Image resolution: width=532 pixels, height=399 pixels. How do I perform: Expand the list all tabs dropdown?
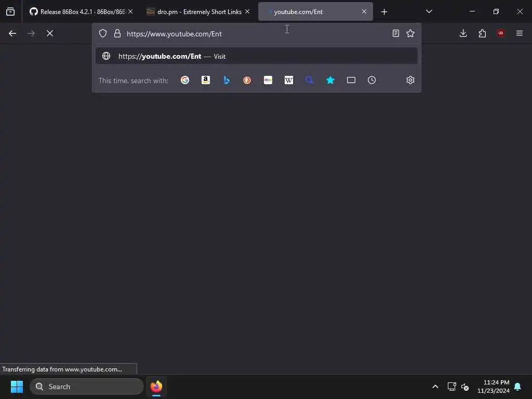[x=429, y=12]
